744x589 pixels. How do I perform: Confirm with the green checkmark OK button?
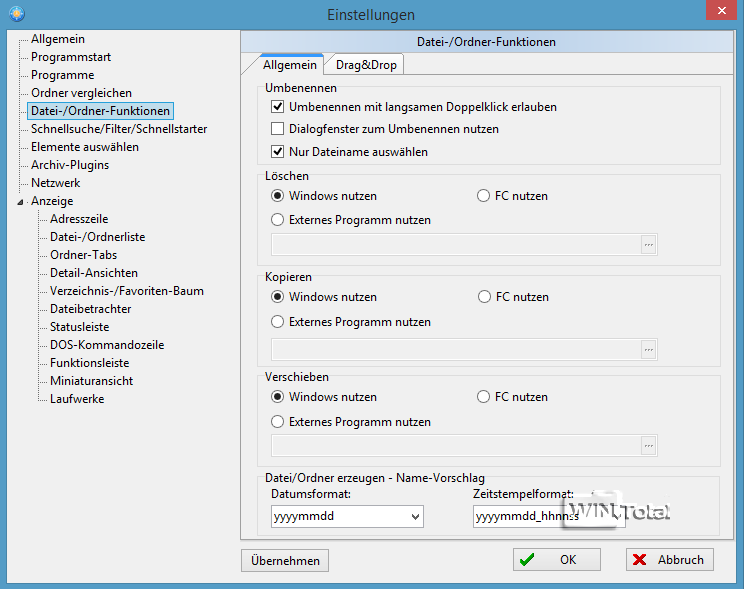[557, 560]
